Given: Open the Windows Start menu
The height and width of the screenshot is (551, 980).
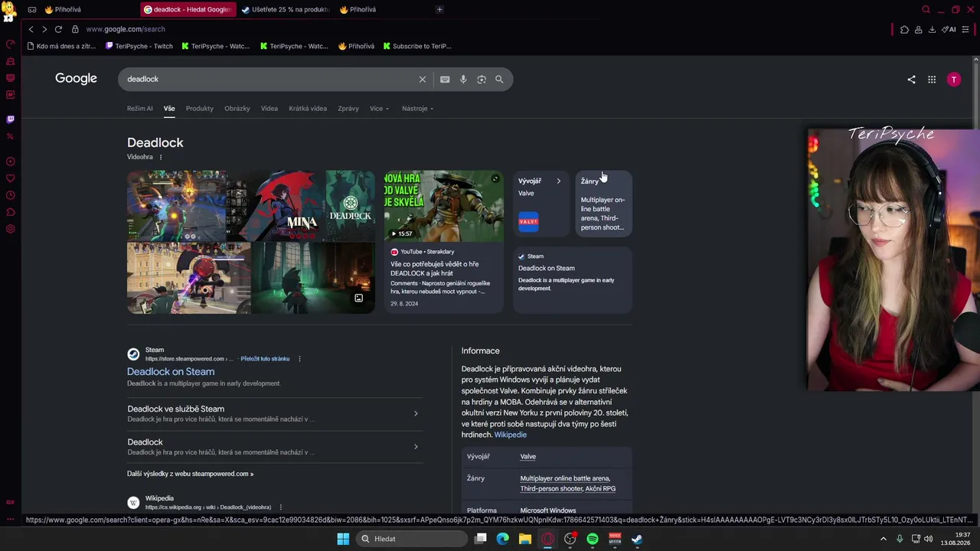Looking at the screenshot, I should click(343, 539).
